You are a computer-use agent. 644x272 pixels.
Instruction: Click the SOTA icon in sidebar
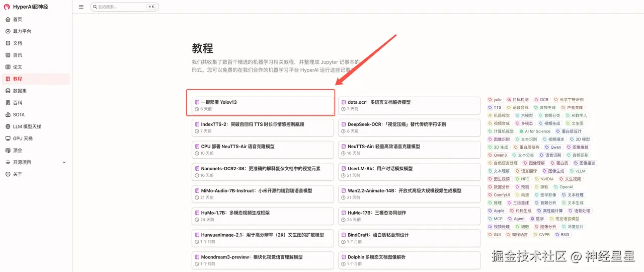8,115
